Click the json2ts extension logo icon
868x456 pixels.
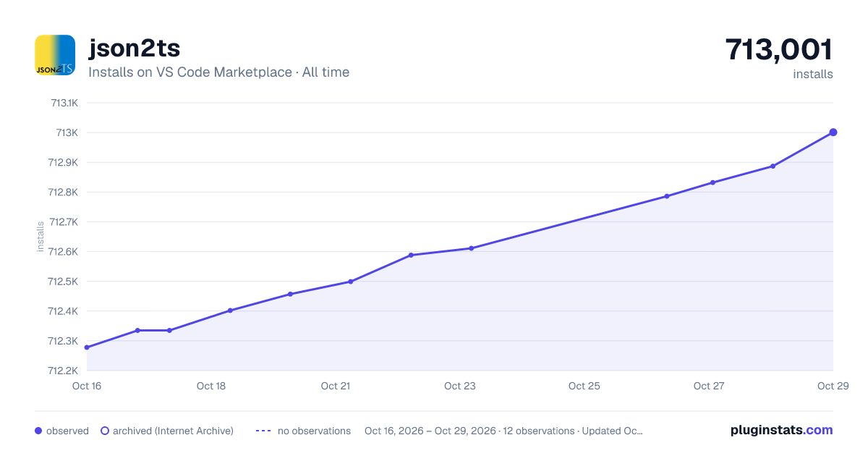pos(55,55)
